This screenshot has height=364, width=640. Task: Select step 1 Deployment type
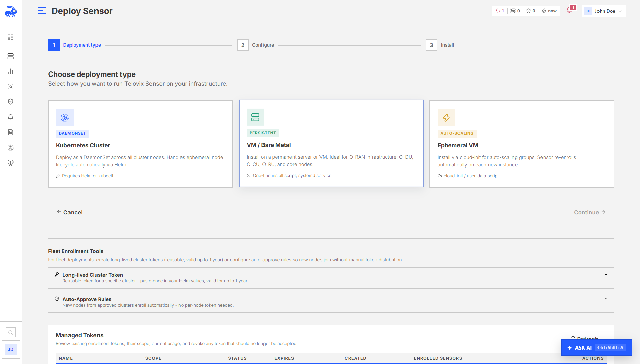(75, 45)
